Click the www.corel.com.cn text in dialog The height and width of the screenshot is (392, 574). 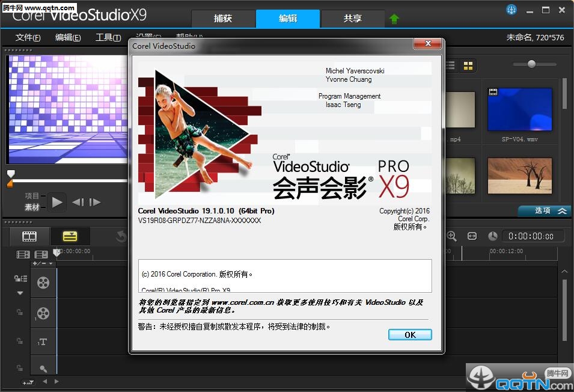(243, 302)
